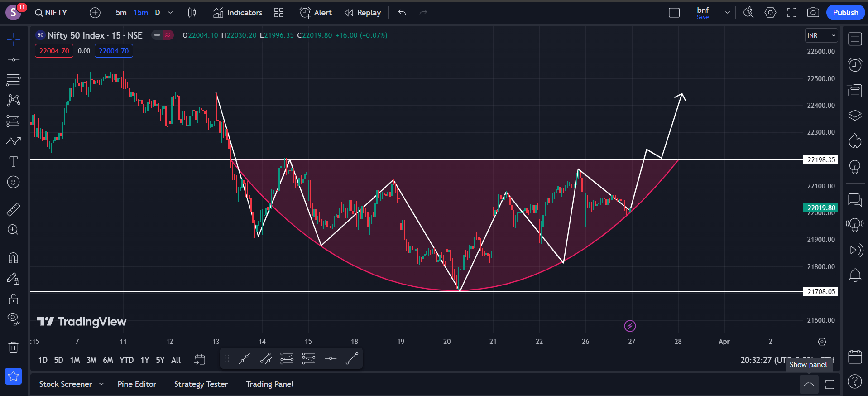Open the object tree layers panel
The image size is (868, 396).
click(x=855, y=115)
